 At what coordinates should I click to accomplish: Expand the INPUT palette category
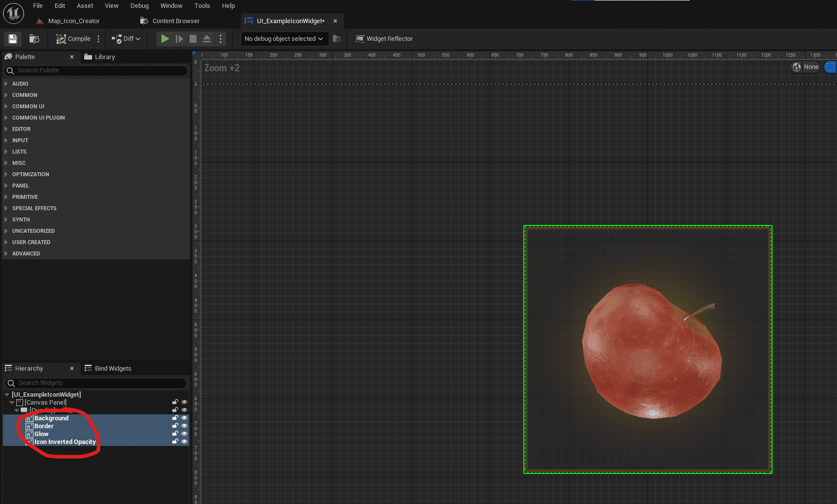pos(6,140)
